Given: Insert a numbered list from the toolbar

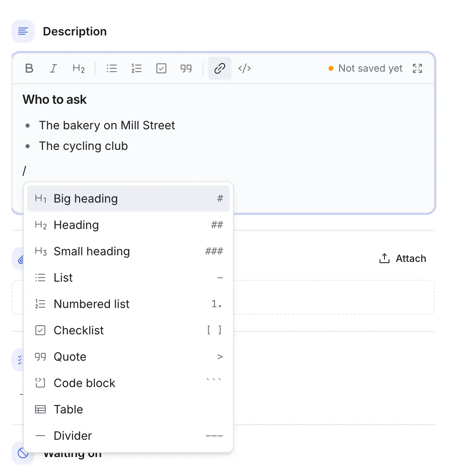Looking at the screenshot, I should coord(137,68).
